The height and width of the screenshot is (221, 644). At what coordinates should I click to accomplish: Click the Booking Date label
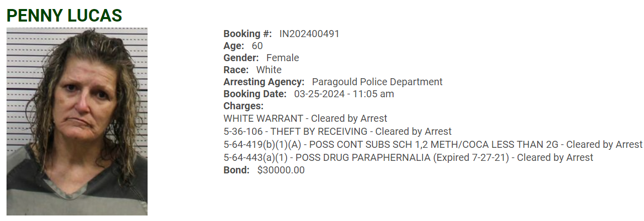pos(255,94)
